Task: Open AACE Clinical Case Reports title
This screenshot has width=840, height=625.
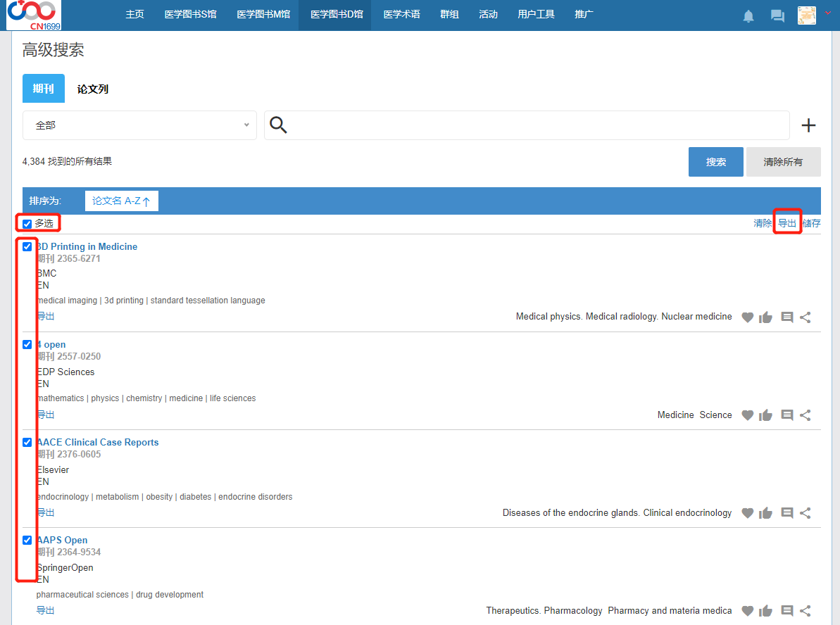Action: [x=97, y=443]
